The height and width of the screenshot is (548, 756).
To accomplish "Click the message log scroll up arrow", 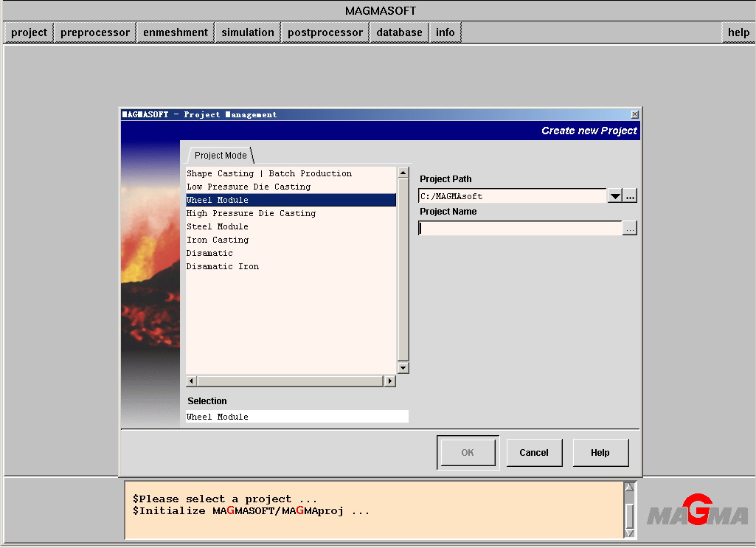I will pyautogui.click(x=629, y=487).
